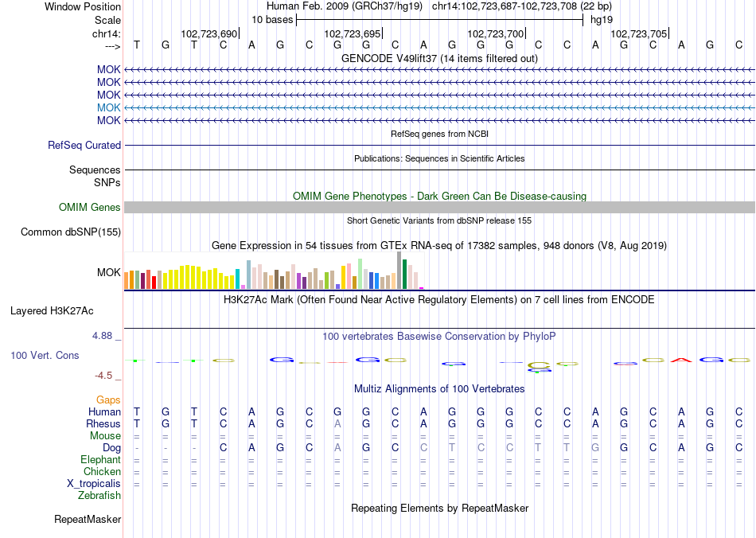The image size is (756, 538).
Task: Select the Rhesus species row label
Action: 103,423
